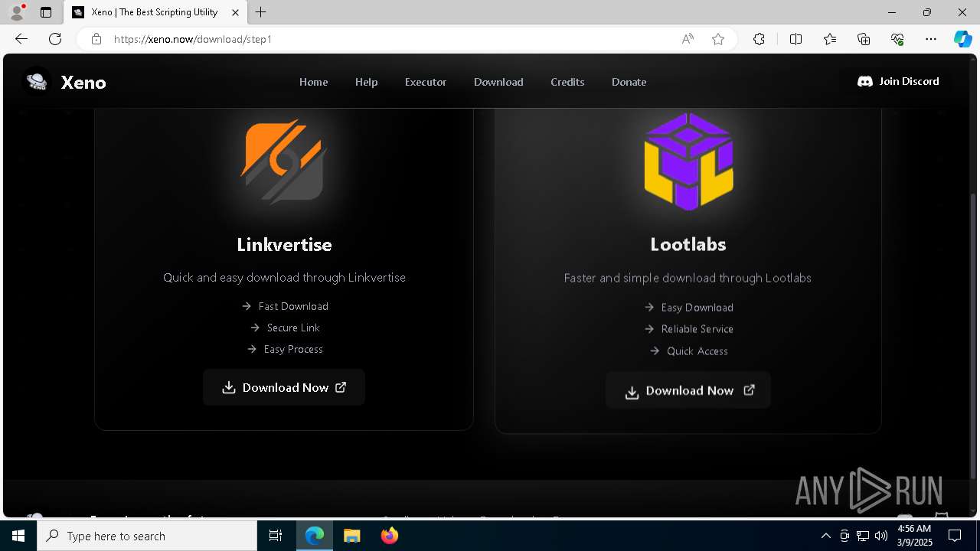Click 'Fast Download' feature text
This screenshot has width=980, height=551.
click(293, 306)
